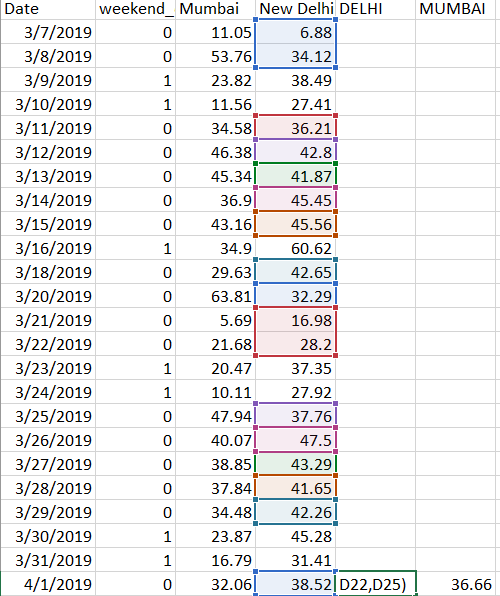Click the date cell 4/1/2019
The width and height of the screenshot is (500, 596).
click(48, 584)
